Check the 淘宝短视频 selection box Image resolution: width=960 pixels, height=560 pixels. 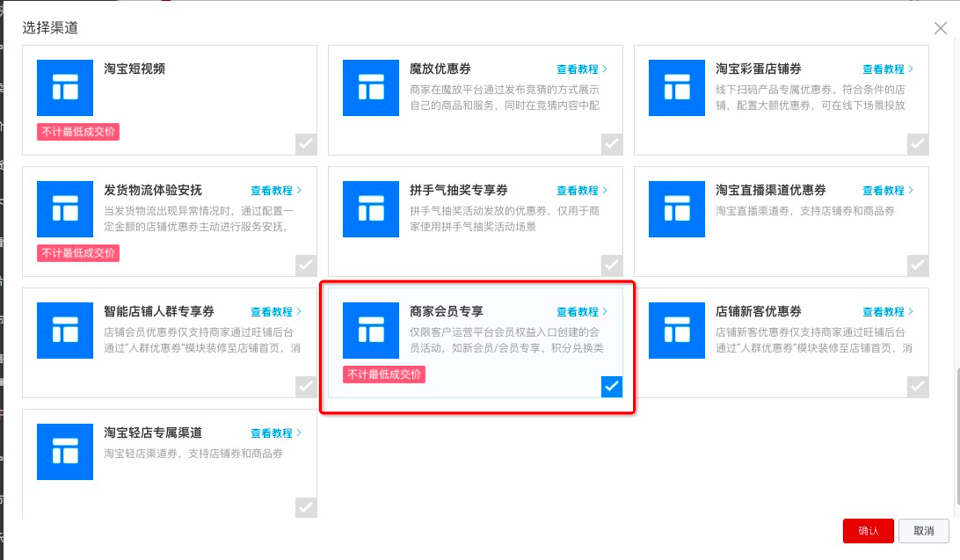coord(306,144)
